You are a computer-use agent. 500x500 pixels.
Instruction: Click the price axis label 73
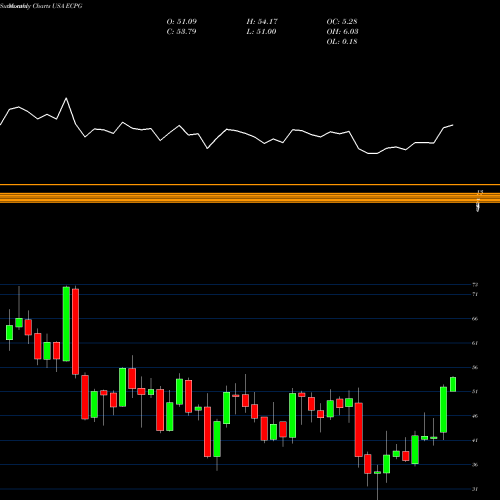(475, 285)
